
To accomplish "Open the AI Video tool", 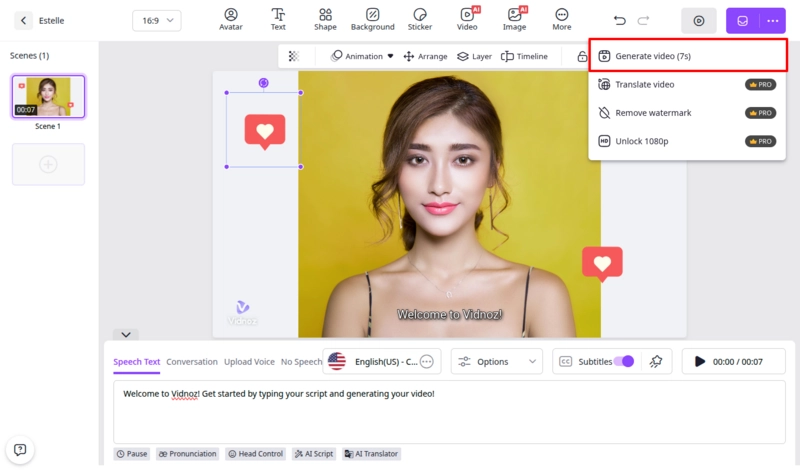I will [467, 19].
